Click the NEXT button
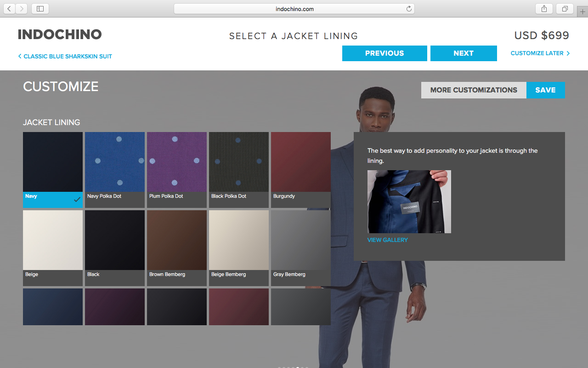The height and width of the screenshot is (368, 588). [464, 53]
